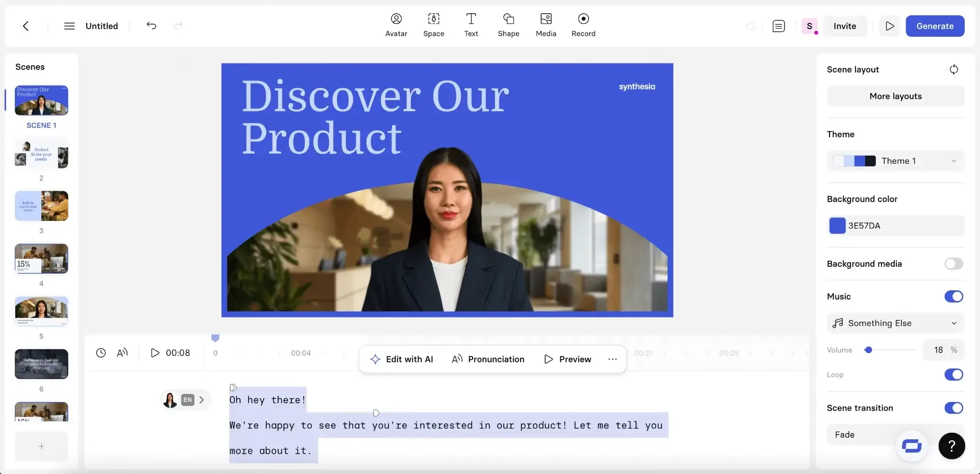This screenshot has width=980, height=474.
Task: Add a new scene with plus button
Action: point(41,446)
